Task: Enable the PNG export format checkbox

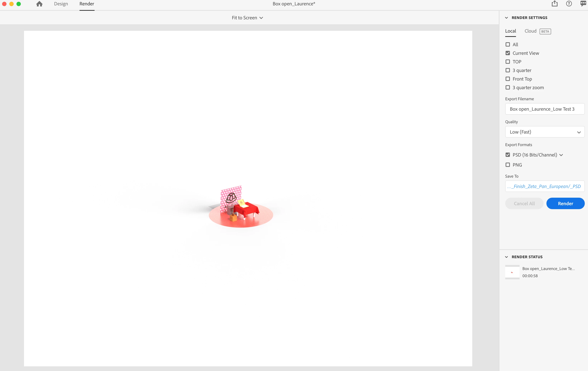Action: (508, 165)
